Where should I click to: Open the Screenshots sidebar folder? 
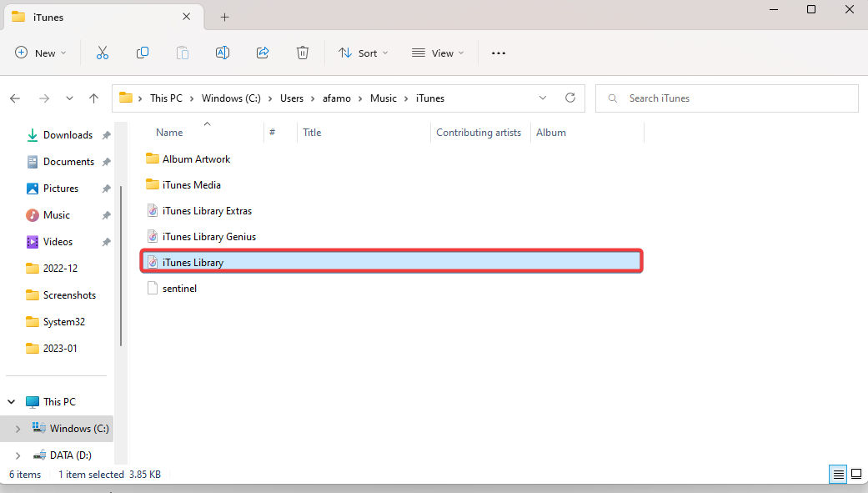(69, 295)
